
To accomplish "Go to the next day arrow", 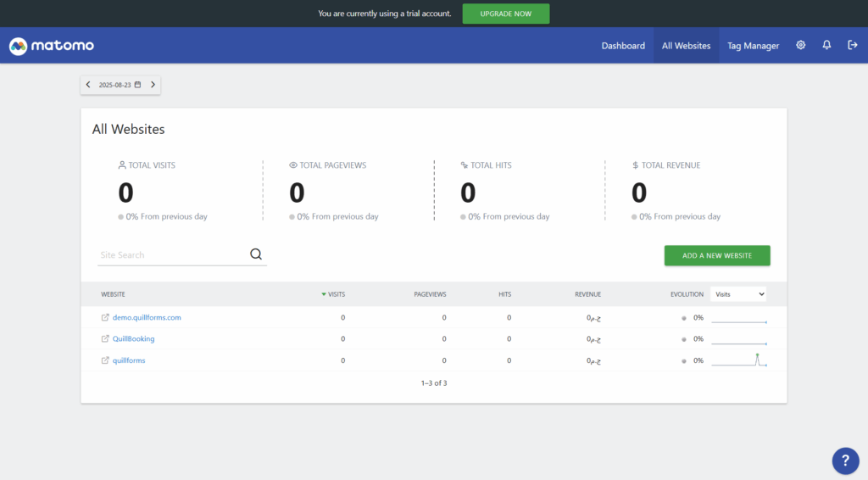I will [x=153, y=85].
